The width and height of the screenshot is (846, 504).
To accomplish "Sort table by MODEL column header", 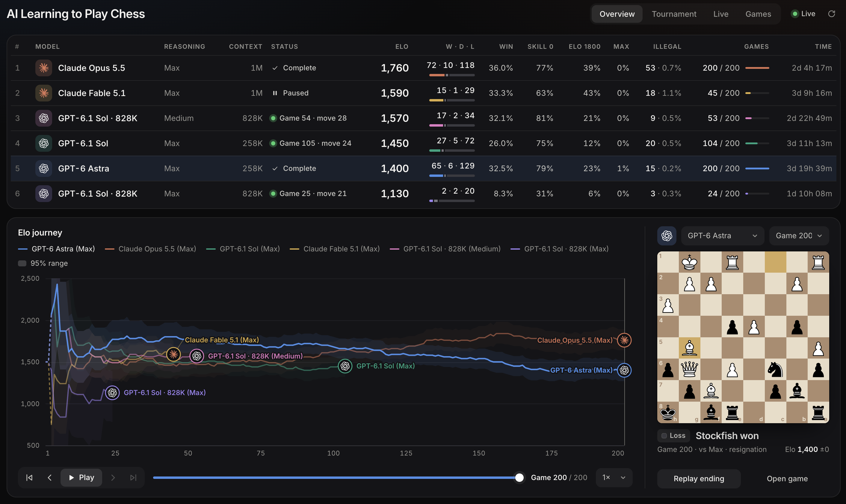I will point(48,46).
